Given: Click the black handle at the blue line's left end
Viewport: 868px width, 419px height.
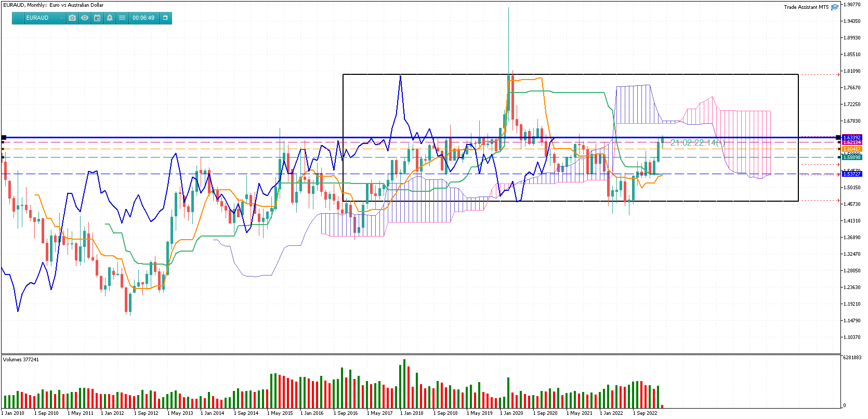Looking at the screenshot, I should click(4, 138).
